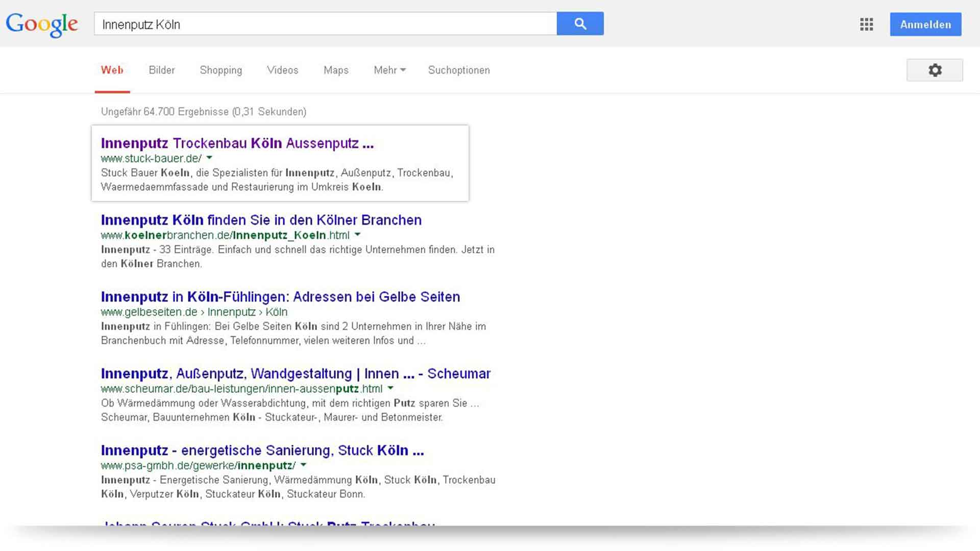Click snippet Innenputz in Fühlingen: Bei Gelbe Seiten
The height and width of the screenshot is (551, 980).
tap(293, 333)
